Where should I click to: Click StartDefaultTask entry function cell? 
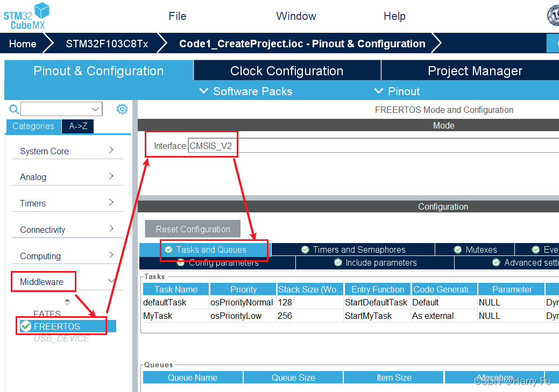click(376, 302)
